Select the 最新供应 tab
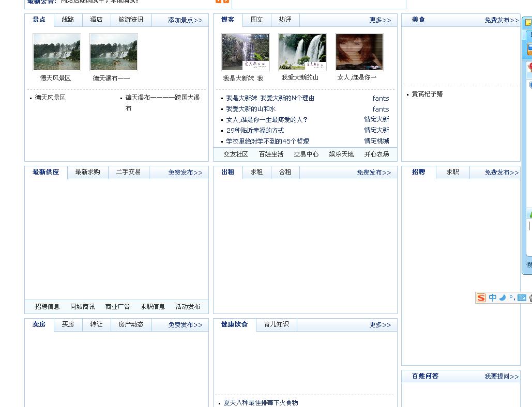 (x=46, y=172)
